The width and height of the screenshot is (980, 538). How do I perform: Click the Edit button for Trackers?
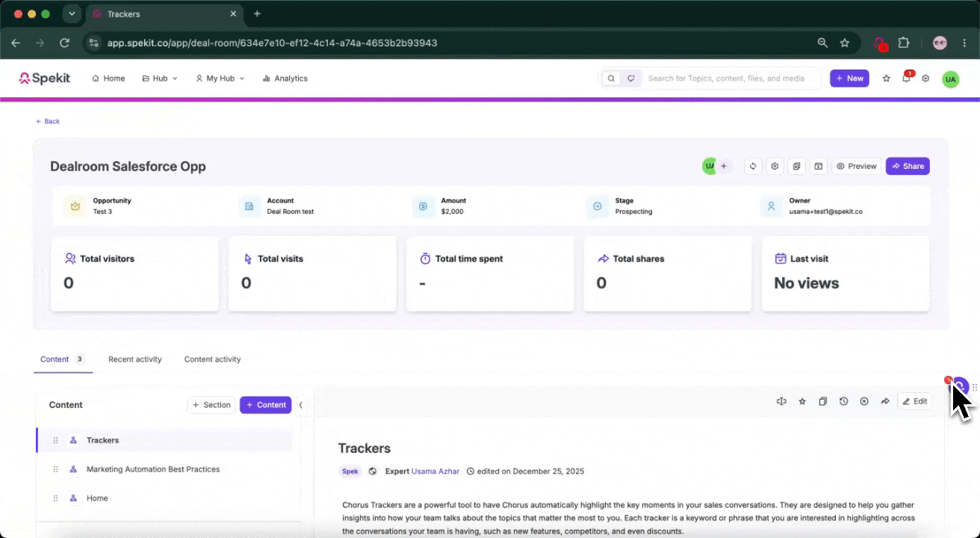pyautogui.click(x=915, y=401)
